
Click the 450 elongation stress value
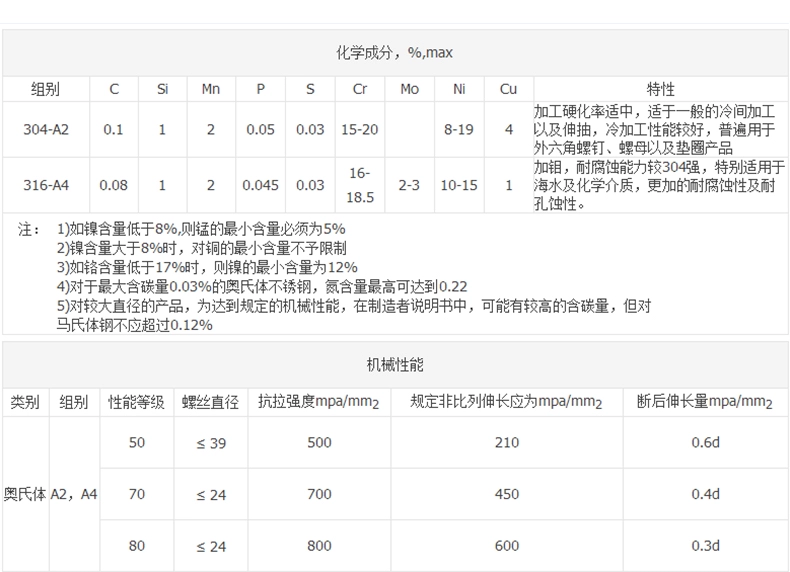coord(507,494)
